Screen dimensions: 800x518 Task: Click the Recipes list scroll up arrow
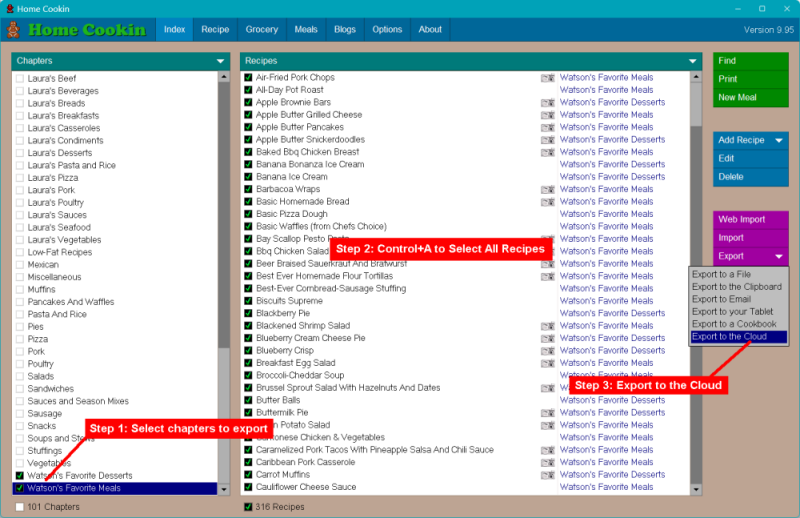(696, 77)
